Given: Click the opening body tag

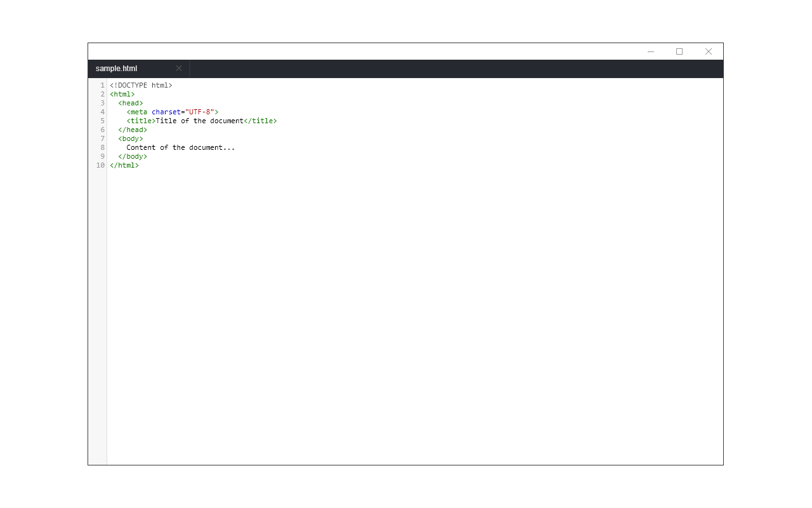Looking at the screenshot, I should [x=129, y=138].
